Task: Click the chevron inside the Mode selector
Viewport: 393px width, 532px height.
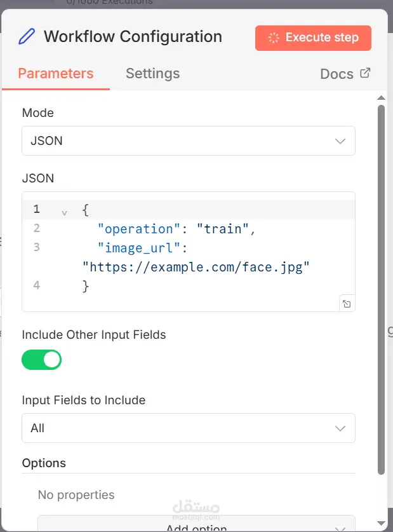Action: click(340, 141)
